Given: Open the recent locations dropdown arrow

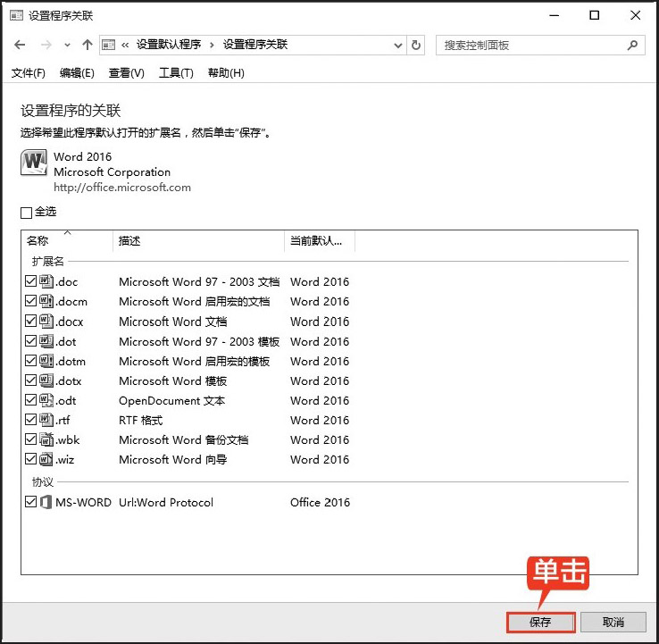Looking at the screenshot, I should tap(67, 45).
